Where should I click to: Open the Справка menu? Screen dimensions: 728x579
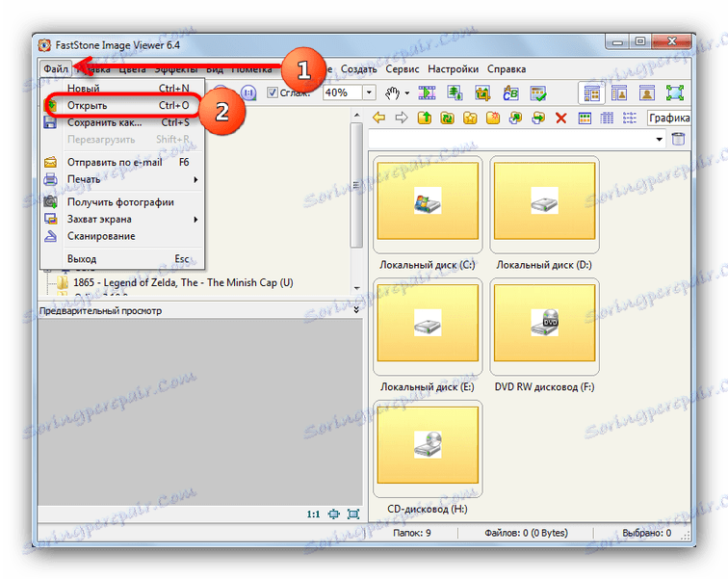(x=507, y=69)
